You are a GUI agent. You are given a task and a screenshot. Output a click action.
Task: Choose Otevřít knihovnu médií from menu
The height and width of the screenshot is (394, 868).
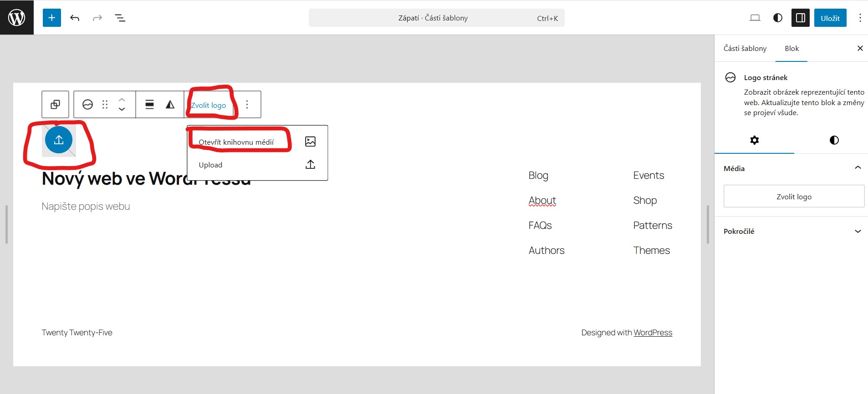(x=236, y=142)
